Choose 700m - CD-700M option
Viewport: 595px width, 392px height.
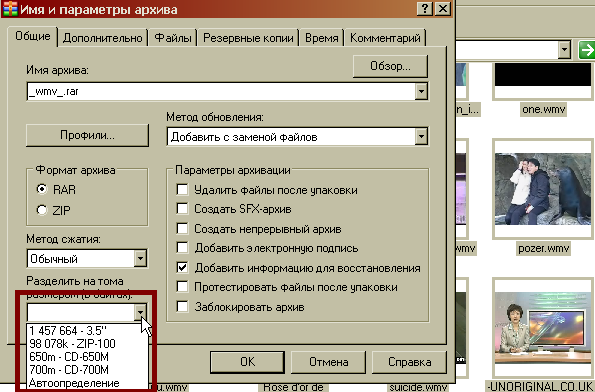point(87,370)
